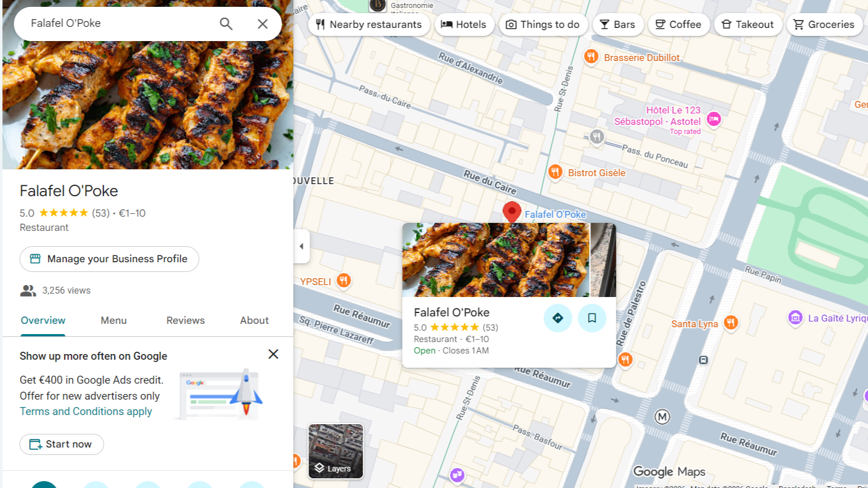Open the Reviews tab
This screenshot has height=488, width=868.
coord(185,320)
